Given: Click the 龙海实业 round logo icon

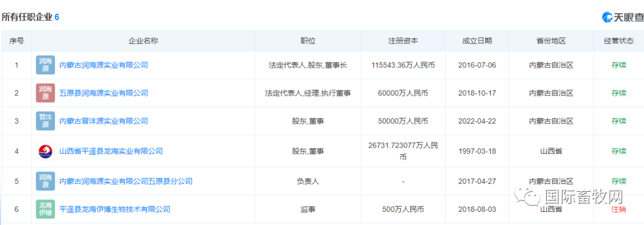Looking at the screenshot, I should (x=45, y=151).
